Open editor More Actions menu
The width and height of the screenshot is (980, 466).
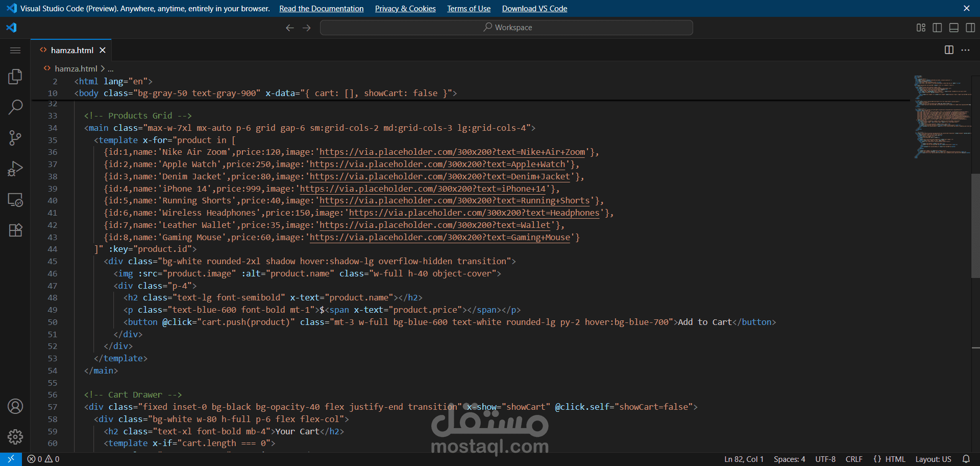pos(965,50)
